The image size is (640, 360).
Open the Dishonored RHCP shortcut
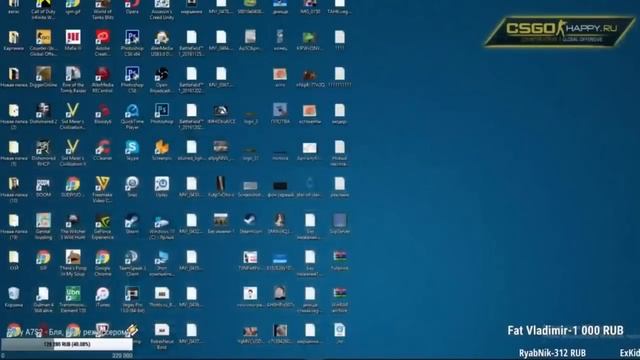click(43, 152)
